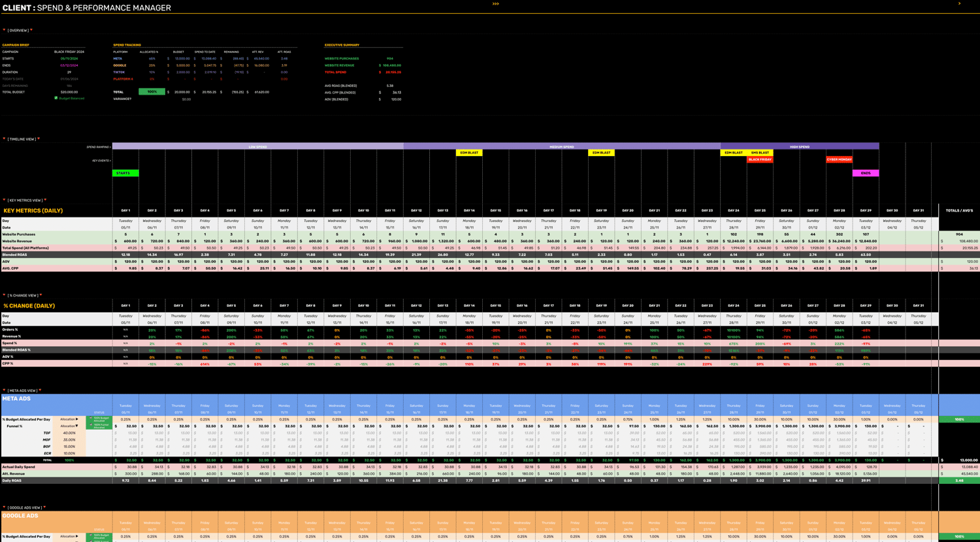This screenshot has width=980, height=542.
Task: Click the red triangle right of [ META ADS VIEW ]
Action: pos(40,391)
